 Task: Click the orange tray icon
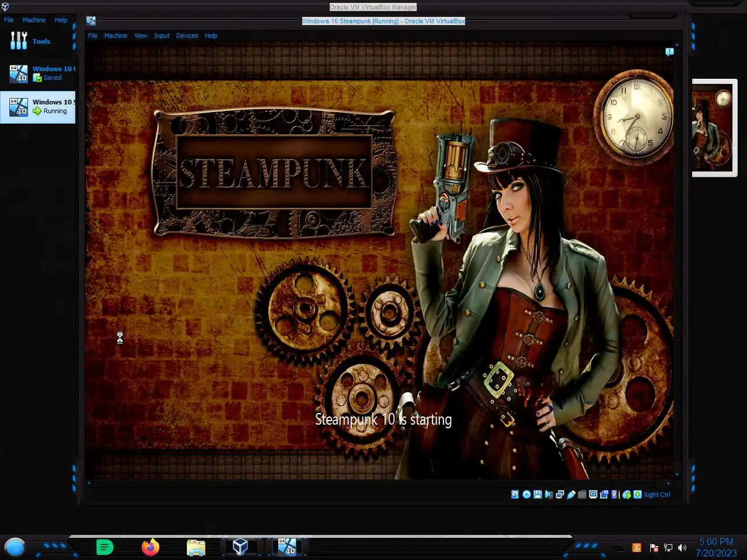tap(637, 547)
